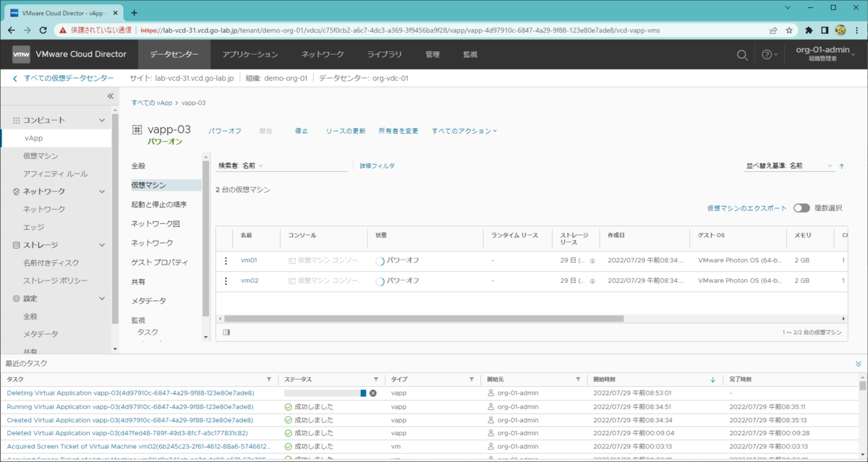Toggle sort direction arrow next to 並べ替え基準

pyautogui.click(x=841, y=166)
